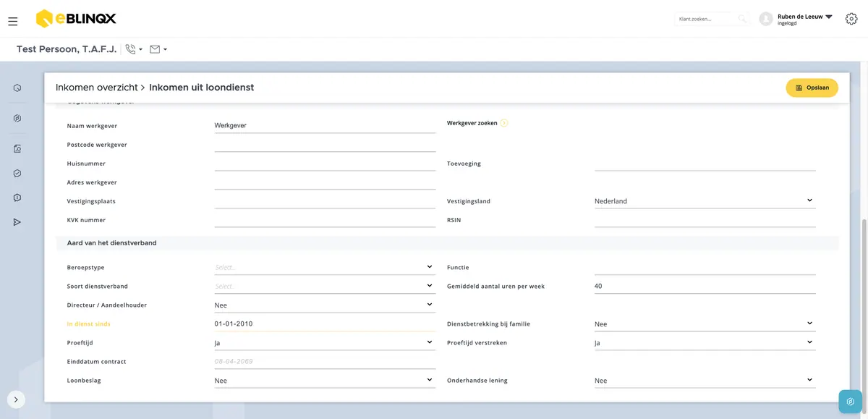868x419 pixels.
Task: Open the Soort dienstverband dropdown
Action: 325,286
